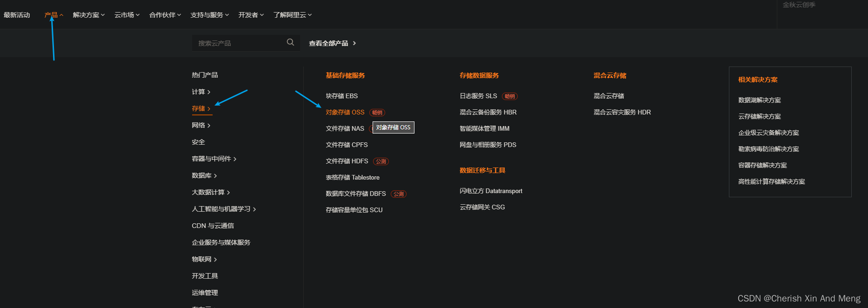
Task: Expand 容器与中间件 category
Action: coord(214,159)
